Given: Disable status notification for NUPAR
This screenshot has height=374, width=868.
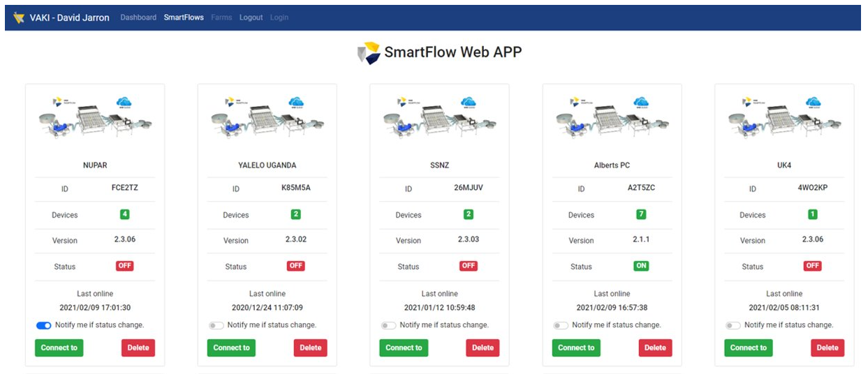Looking at the screenshot, I should point(43,325).
